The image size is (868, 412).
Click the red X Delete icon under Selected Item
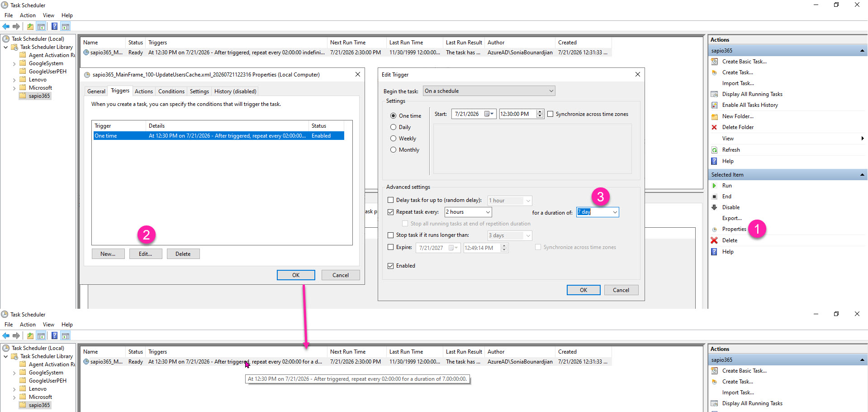715,240
